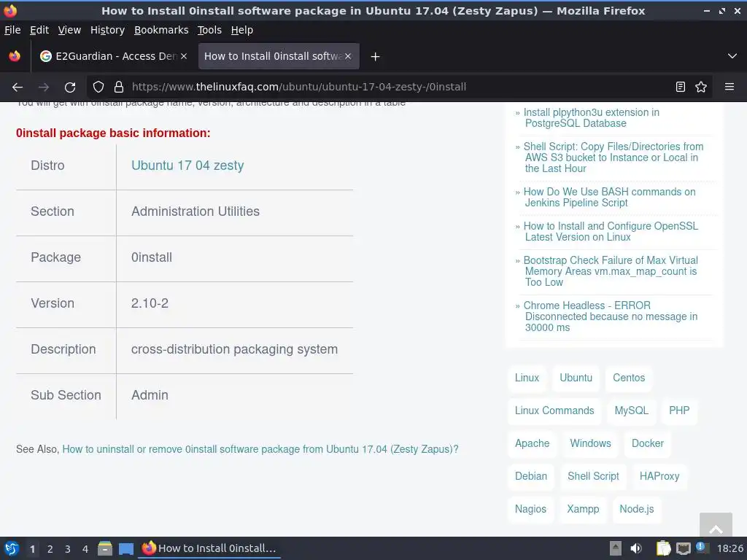Switch to the E2Guardian Access Denied tab
Screen dimensions: 747x560
113,56
